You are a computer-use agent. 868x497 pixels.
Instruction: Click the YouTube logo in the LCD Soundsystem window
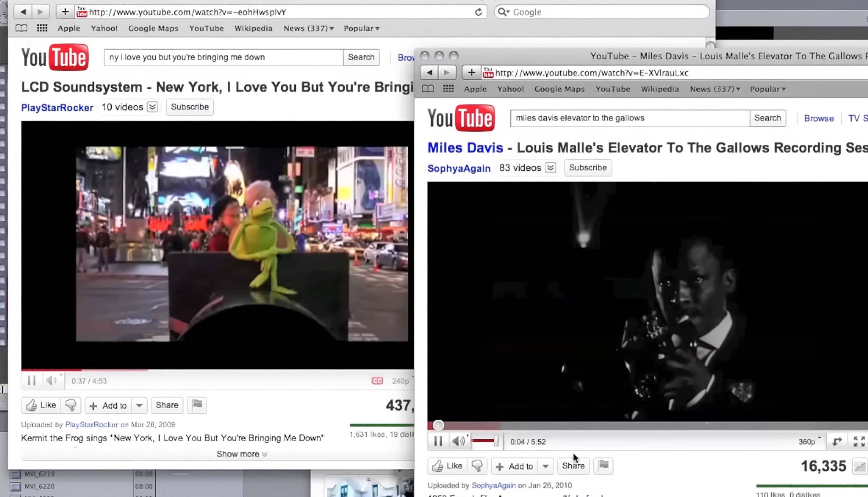pos(55,57)
